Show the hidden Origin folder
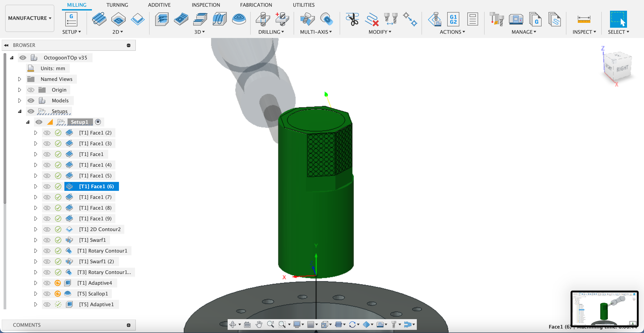 (31, 90)
